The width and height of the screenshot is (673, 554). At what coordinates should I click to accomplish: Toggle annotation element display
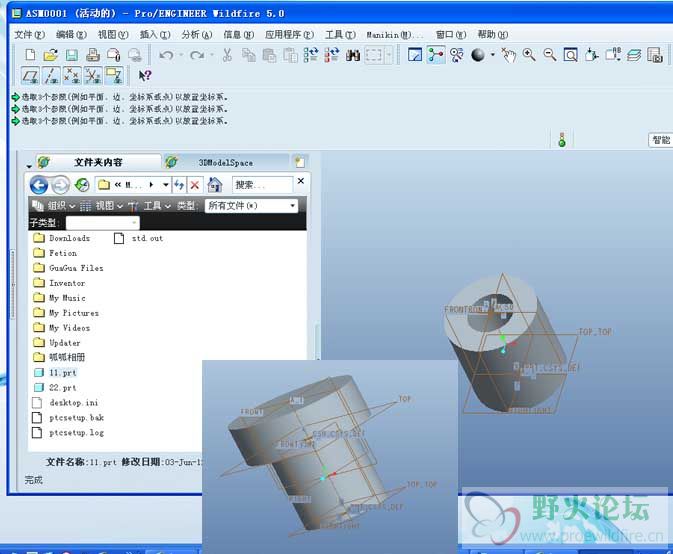pos(114,76)
